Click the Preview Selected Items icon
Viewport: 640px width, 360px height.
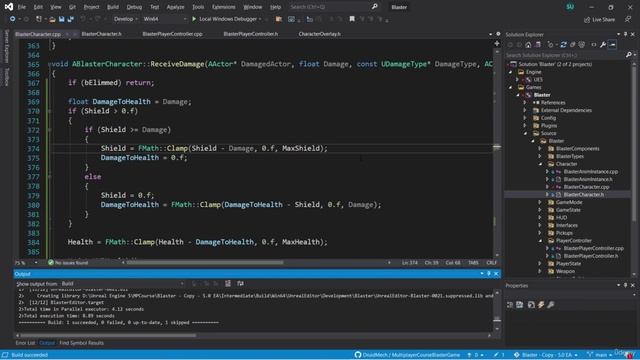pos(612,45)
